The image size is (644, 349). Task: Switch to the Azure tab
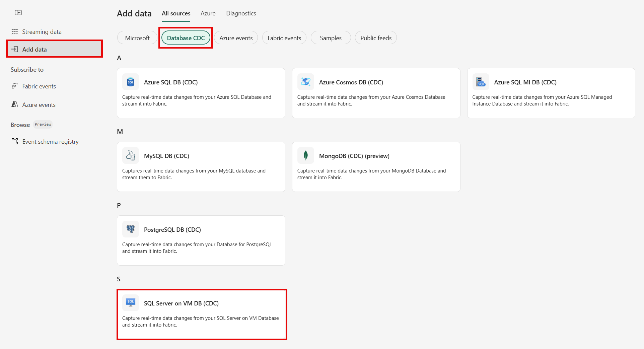[208, 13]
